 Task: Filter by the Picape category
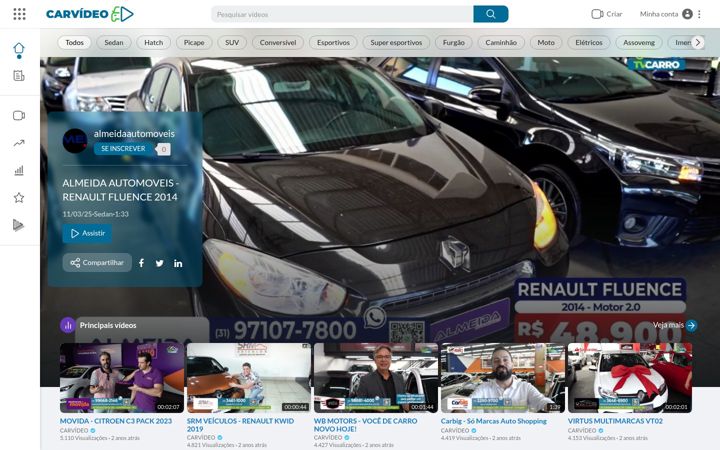click(194, 43)
